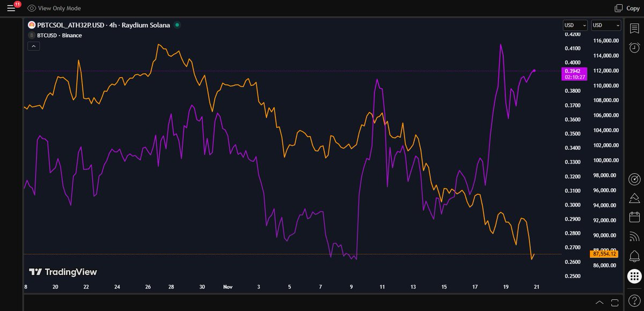Click the 100,000.00 label on the price scale

click(606, 161)
